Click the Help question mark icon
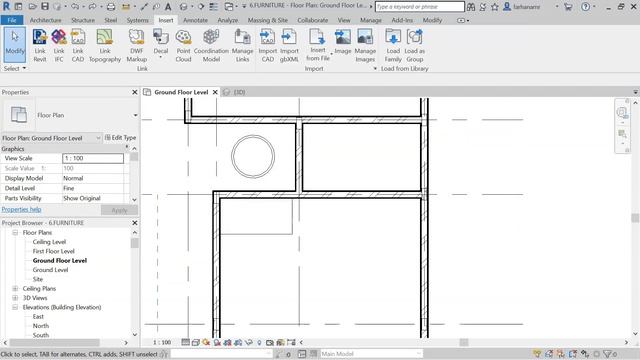Screen dimensions: 640x360 [x=585, y=7]
